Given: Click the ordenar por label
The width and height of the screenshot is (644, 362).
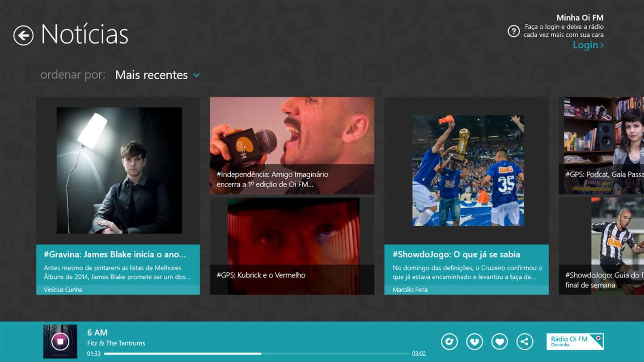Looking at the screenshot, I should 73,75.
